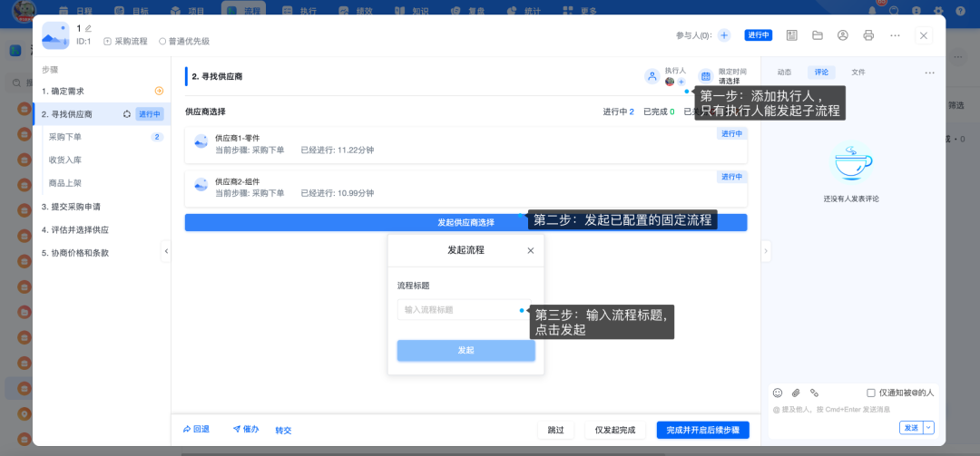Switch to the 评论 tab
Screen dimensions: 980x456
(821, 73)
